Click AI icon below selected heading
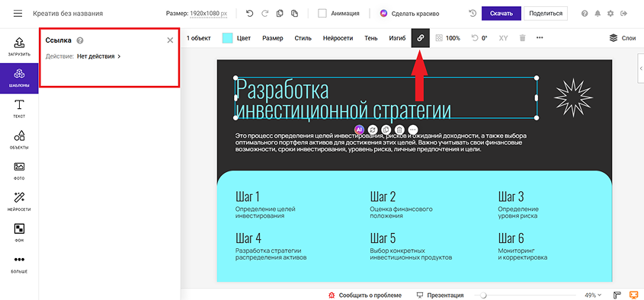Image resolution: width=644 pixels, height=300 pixels. (x=360, y=129)
